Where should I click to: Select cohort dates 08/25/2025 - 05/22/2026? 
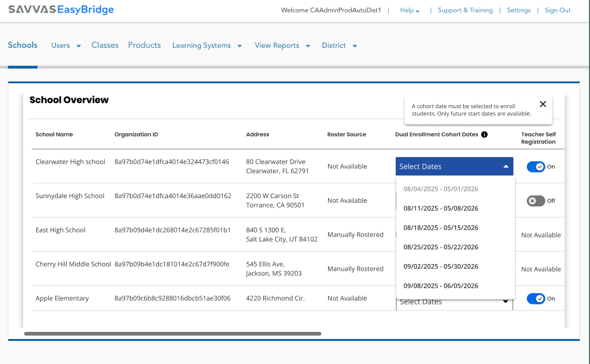pos(441,247)
